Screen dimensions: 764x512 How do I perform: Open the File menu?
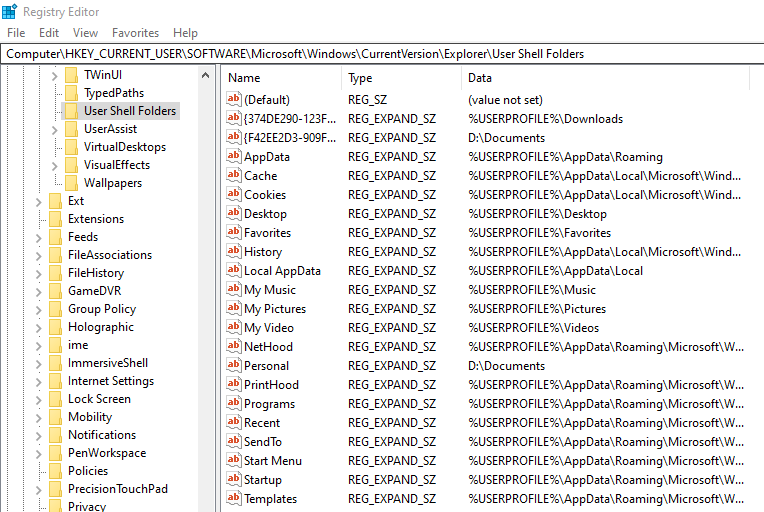tap(16, 33)
